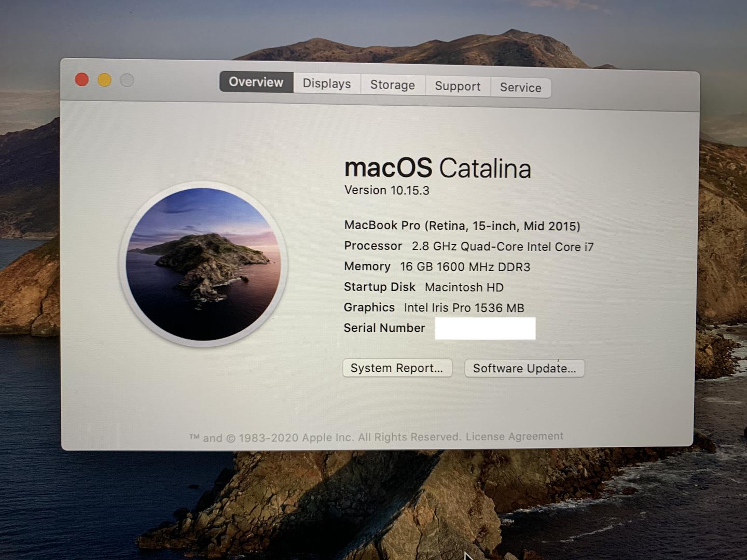Click the Version 10.15.3 text
Screen dimensions: 747x560
click(387, 190)
